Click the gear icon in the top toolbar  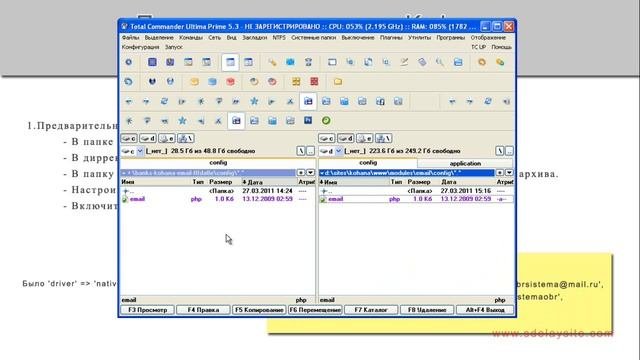[129, 62]
